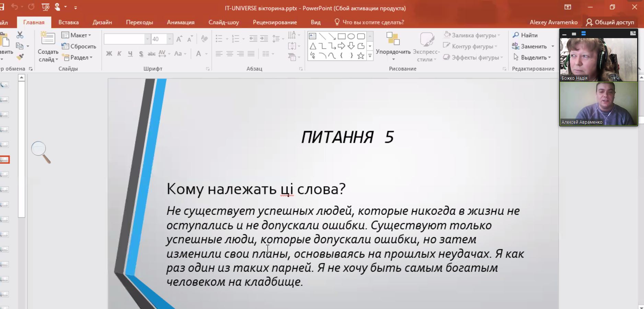Click the text box shape icon
Viewport: 644px width, 309px height.
[312, 36]
